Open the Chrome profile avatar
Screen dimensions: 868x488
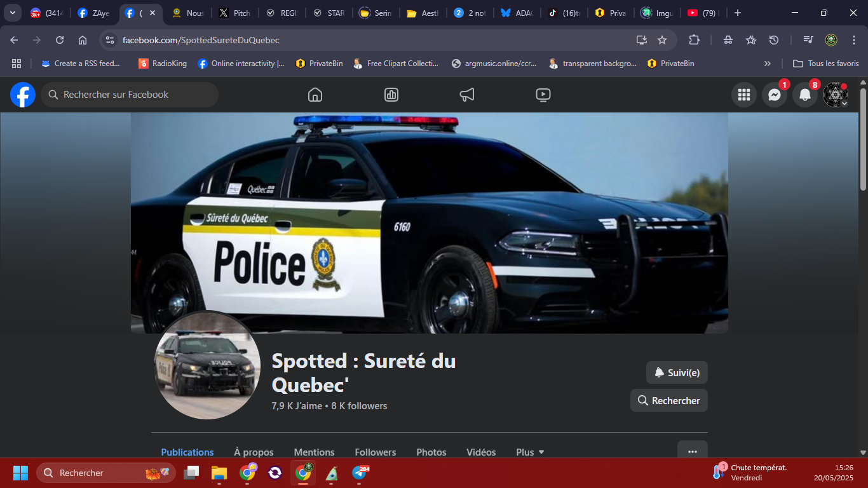point(831,40)
